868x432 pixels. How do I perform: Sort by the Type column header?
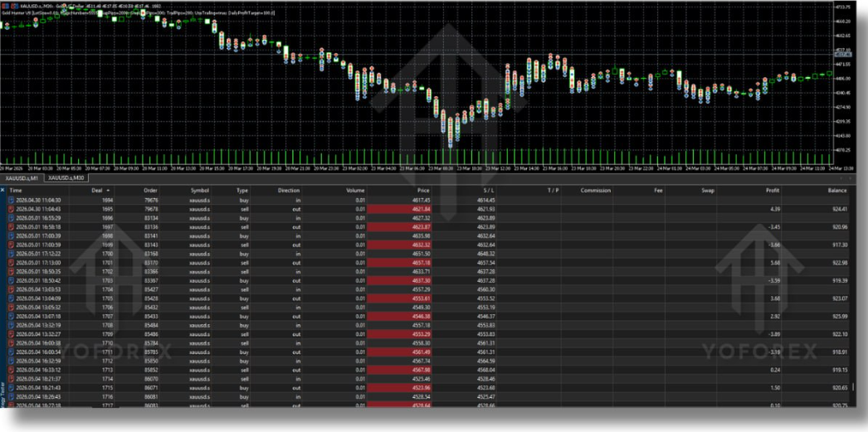coord(242,190)
